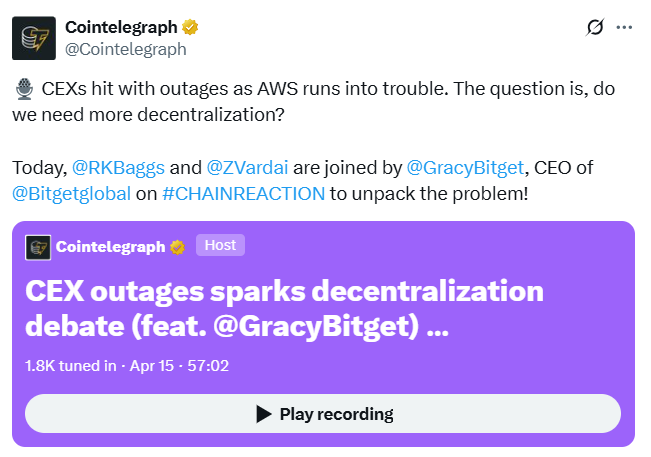This screenshot has width=651, height=457.
Task: Open the three-dot more options menu
Action: 624,27
